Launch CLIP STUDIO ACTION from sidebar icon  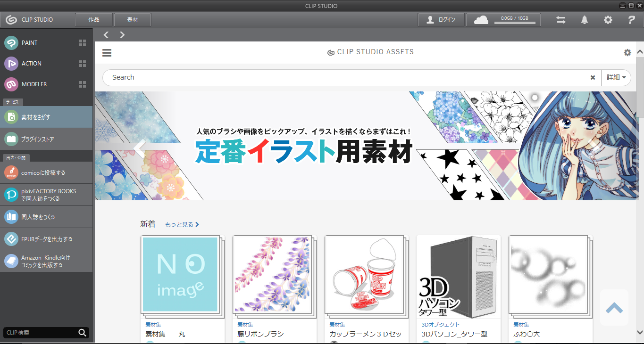11,64
